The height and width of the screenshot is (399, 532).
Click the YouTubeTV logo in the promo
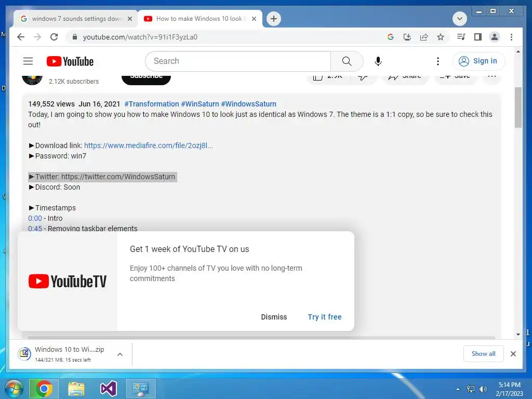point(68,281)
